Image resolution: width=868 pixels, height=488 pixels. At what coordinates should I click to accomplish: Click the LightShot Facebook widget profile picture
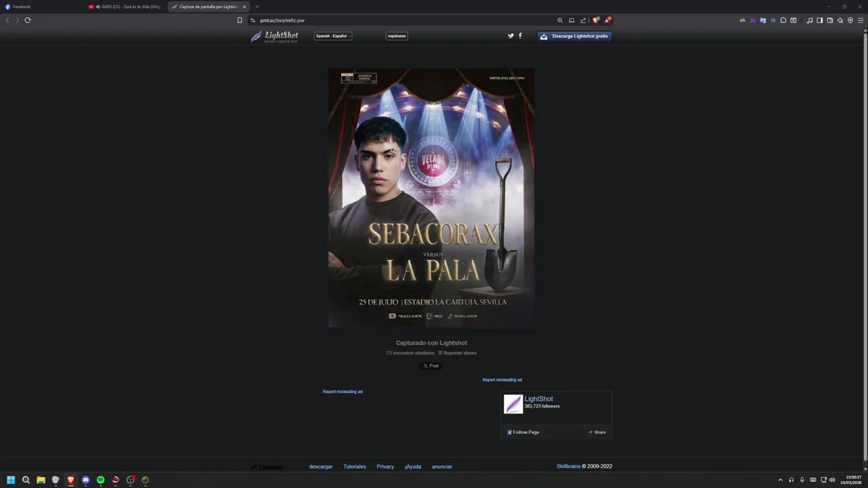pyautogui.click(x=513, y=404)
